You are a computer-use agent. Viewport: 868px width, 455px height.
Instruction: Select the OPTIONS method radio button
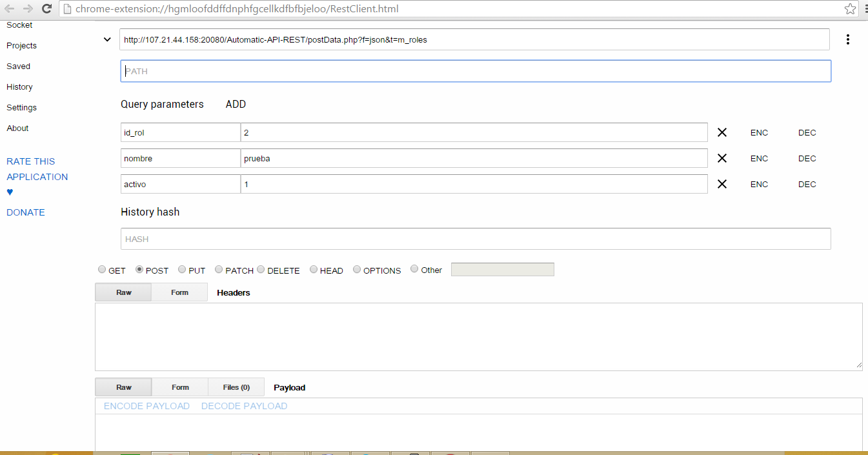tap(357, 270)
